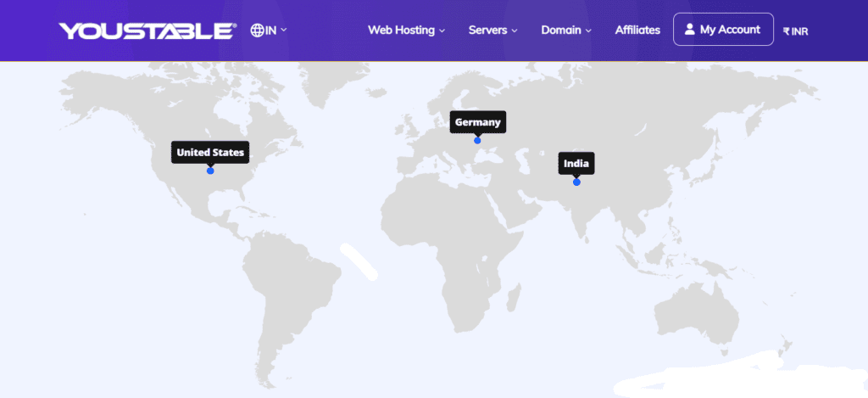Click the India location label
Image resolution: width=868 pixels, height=398 pixels.
coord(576,163)
